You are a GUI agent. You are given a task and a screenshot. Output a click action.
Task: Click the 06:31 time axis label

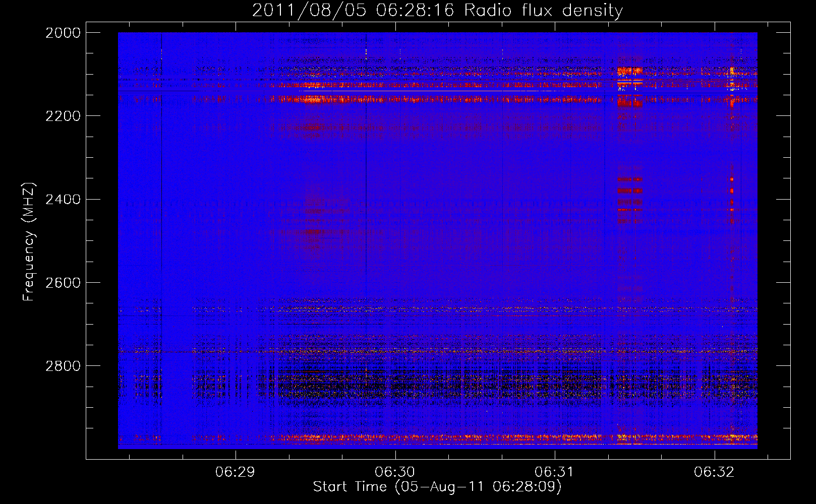[554, 472]
